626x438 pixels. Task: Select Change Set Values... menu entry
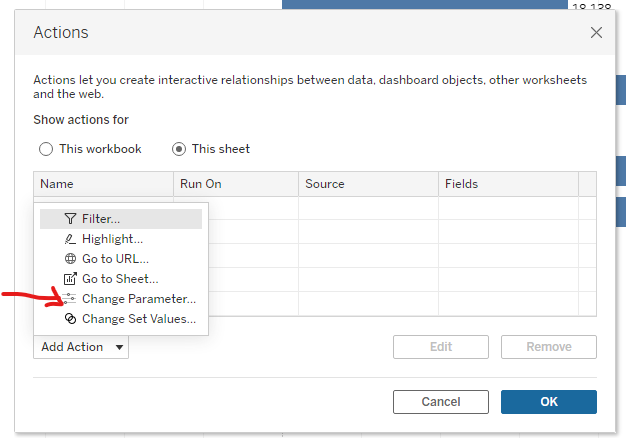tap(138, 319)
